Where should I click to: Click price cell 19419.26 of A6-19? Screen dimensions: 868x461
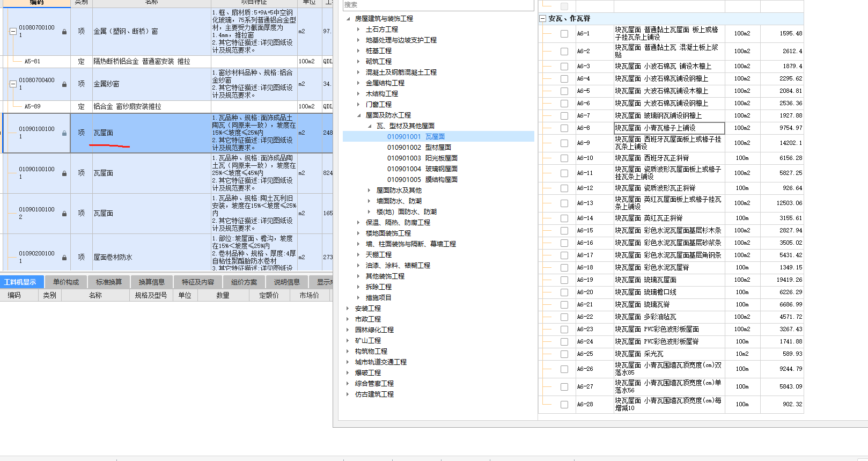pyautogui.click(x=782, y=280)
